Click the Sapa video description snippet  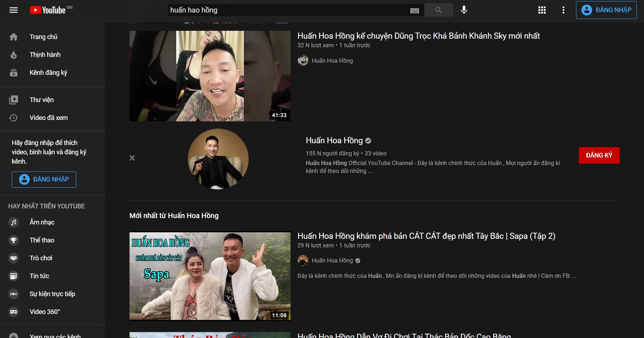437,276
